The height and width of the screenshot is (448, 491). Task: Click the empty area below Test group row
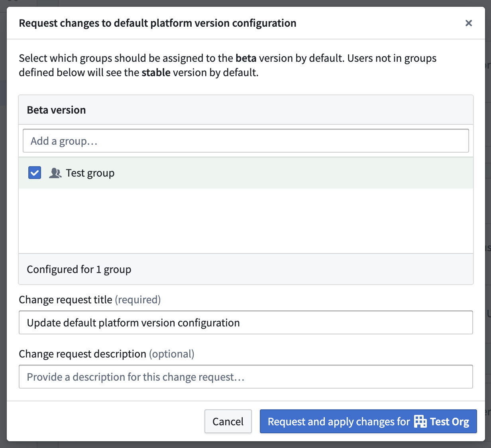245,221
